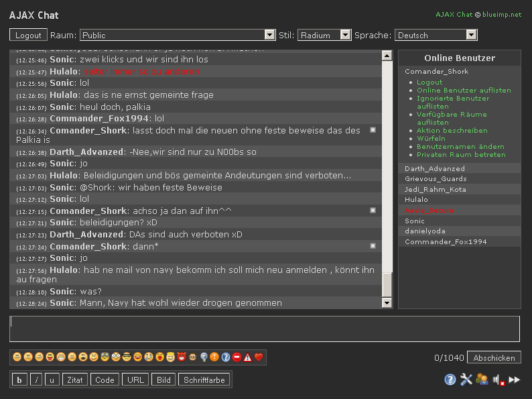Viewport: 532px width, 399px height.
Task: Choose 'Online Benutzer auflisten' menu entry
Action: pos(464,91)
